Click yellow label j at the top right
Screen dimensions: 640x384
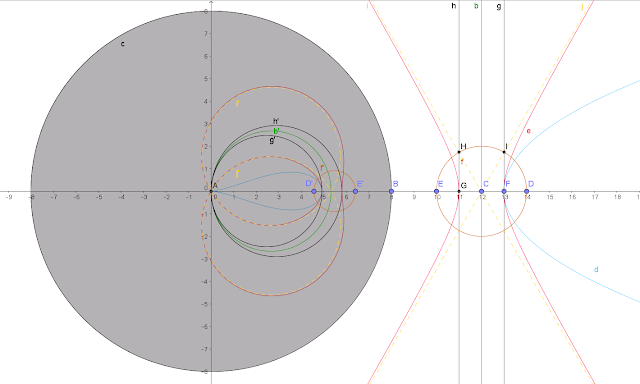click(x=582, y=6)
